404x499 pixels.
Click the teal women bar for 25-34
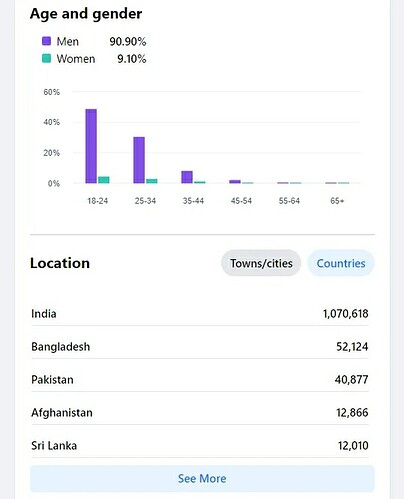(x=152, y=181)
